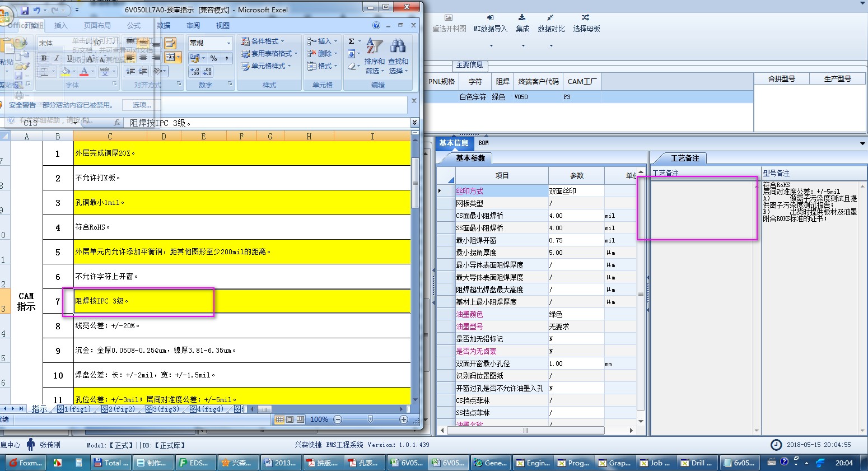The height and width of the screenshot is (471, 868).
Task: Click 选项... button in security warning
Action: [x=142, y=105]
